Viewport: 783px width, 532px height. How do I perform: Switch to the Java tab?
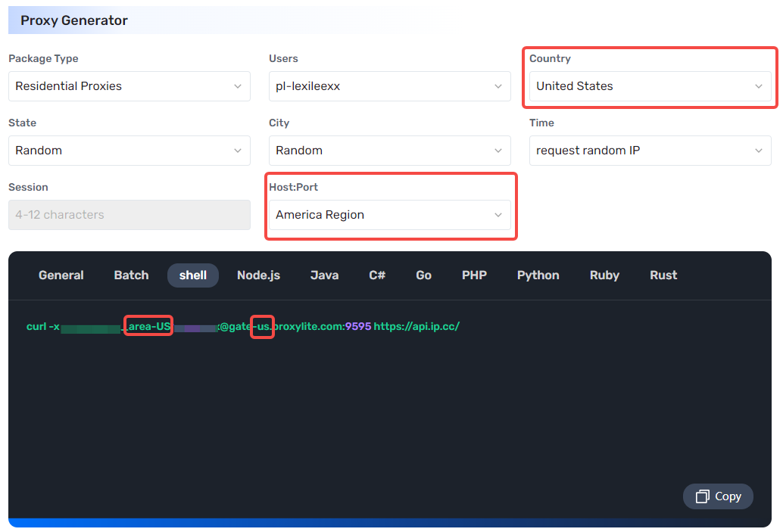pyautogui.click(x=325, y=275)
